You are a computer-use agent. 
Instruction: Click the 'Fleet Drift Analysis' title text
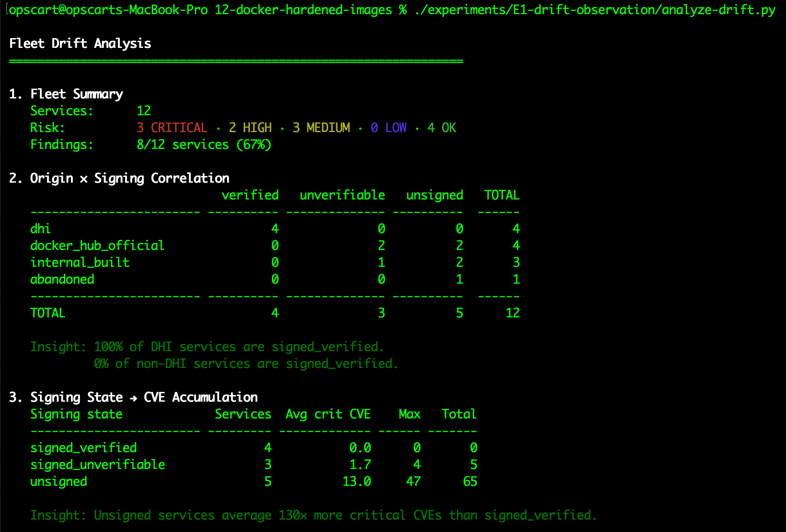click(x=80, y=43)
